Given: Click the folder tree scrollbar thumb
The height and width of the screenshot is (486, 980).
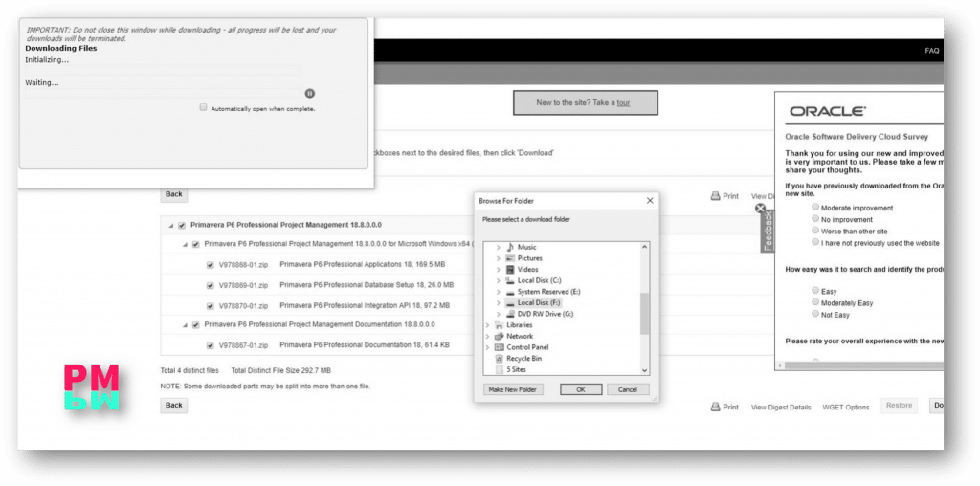Looking at the screenshot, I should tap(644, 314).
